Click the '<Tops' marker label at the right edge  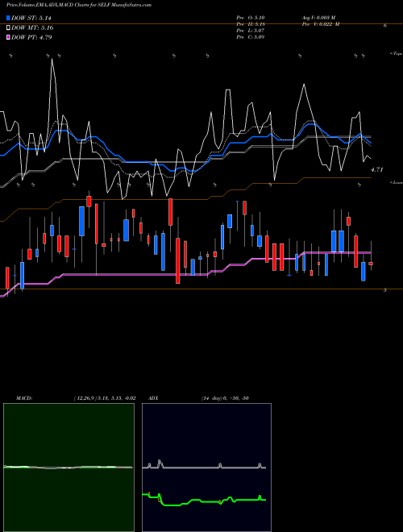[397, 54]
